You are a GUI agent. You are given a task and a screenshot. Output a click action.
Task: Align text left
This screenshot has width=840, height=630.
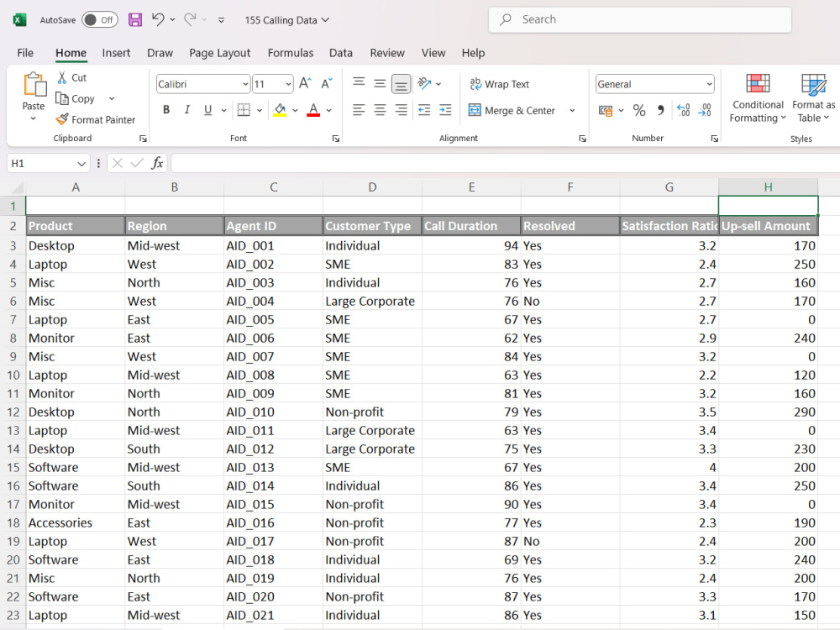click(359, 110)
